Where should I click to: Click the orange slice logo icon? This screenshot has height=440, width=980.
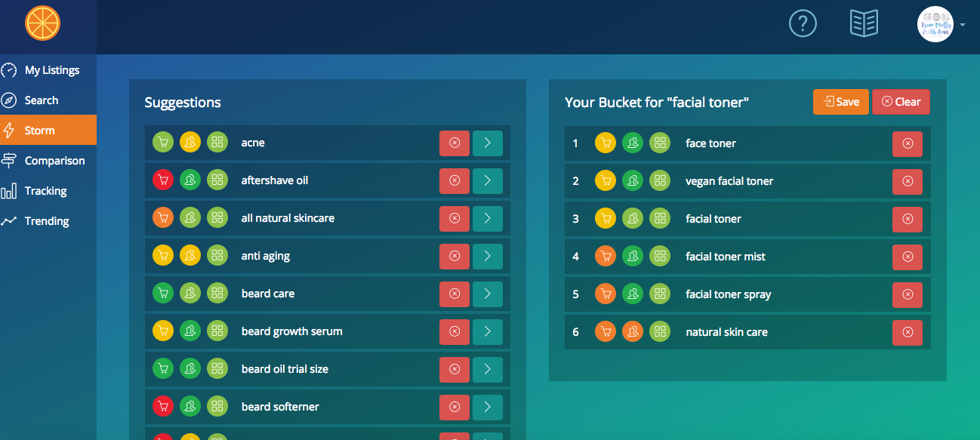(x=42, y=23)
